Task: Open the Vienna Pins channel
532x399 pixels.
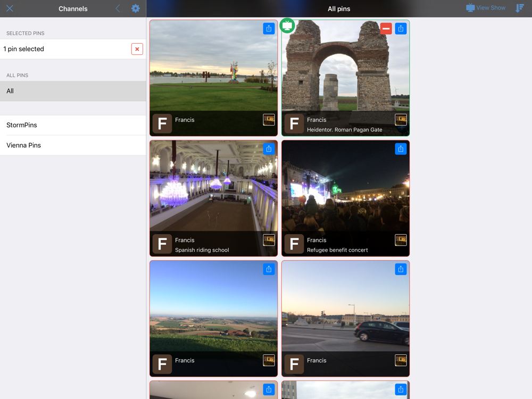Action: [73, 146]
